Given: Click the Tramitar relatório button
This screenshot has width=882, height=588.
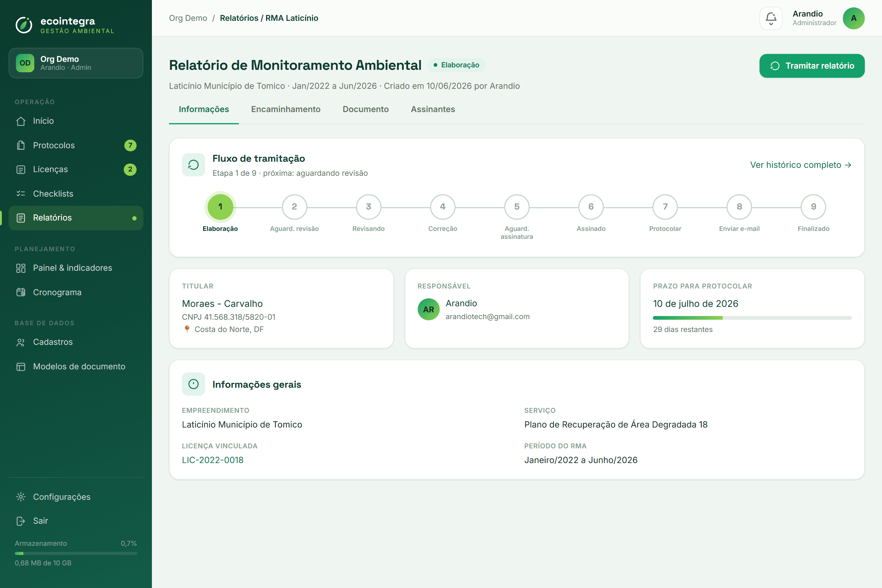Looking at the screenshot, I should click(812, 66).
